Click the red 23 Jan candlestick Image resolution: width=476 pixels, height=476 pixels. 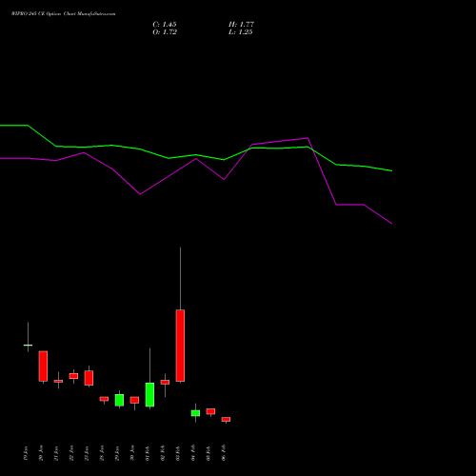click(x=89, y=378)
